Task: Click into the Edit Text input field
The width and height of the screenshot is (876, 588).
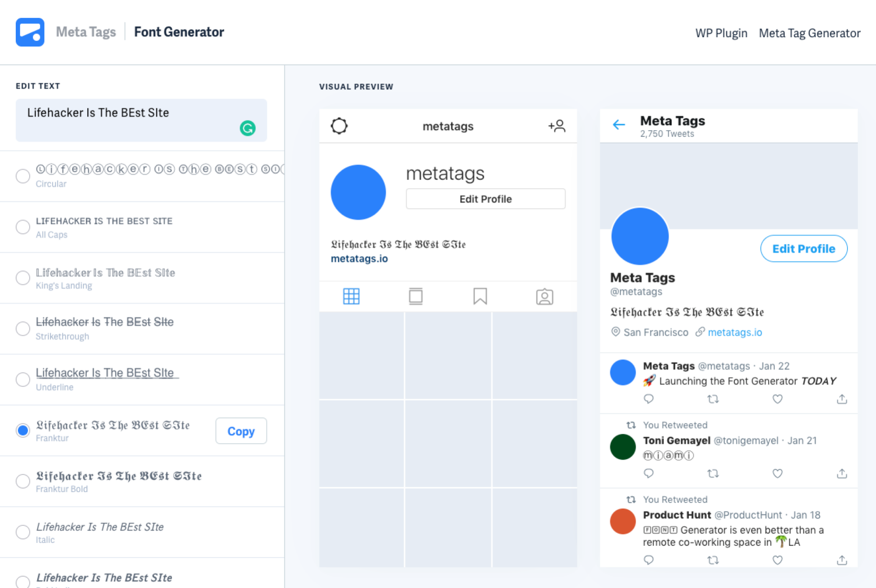Action: (x=141, y=120)
